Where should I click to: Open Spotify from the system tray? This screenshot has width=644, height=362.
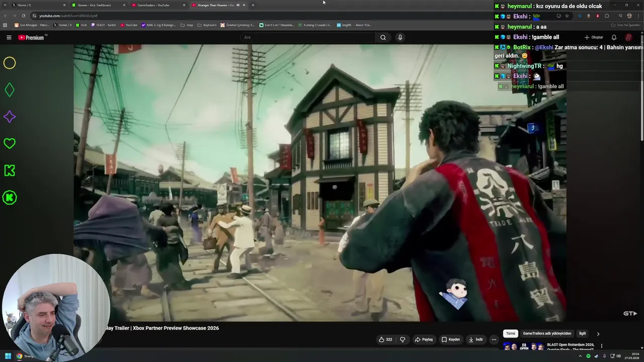click(x=588, y=356)
